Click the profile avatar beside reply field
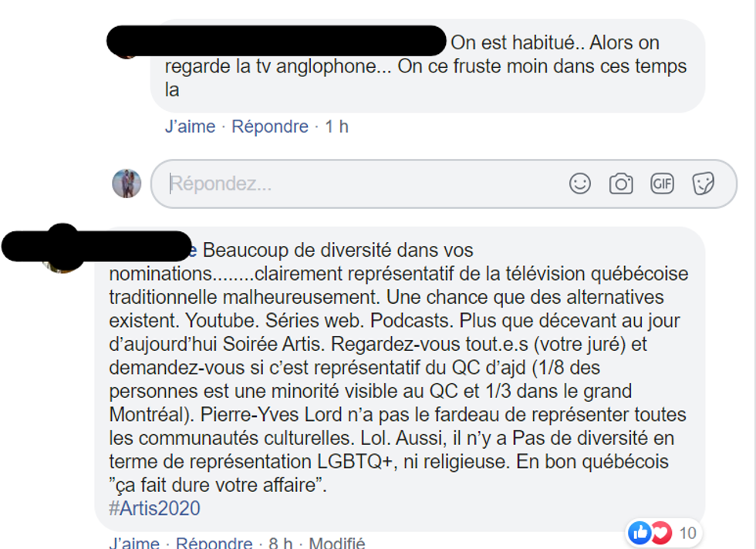756x549 pixels. 127,184
